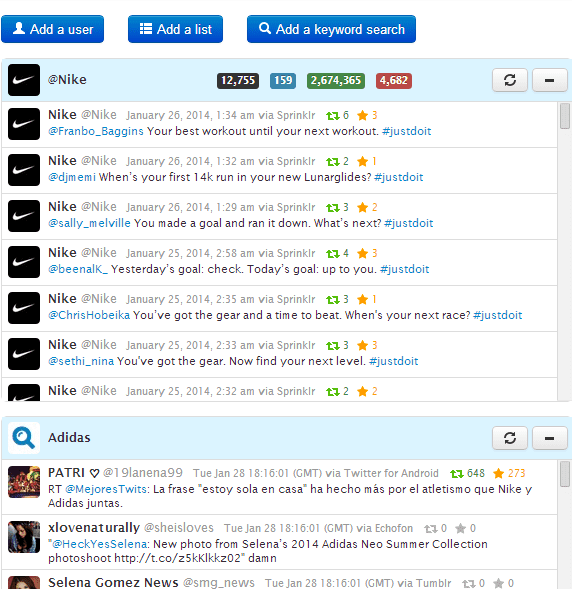
Task: Click the Nike swoosh logo in panel header
Action: pyautogui.click(x=24, y=80)
